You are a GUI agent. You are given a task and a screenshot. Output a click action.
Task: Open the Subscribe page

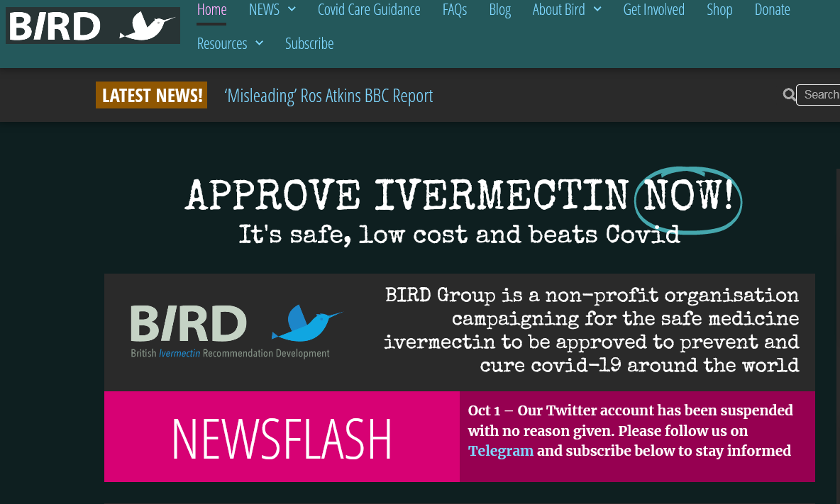(309, 43)
